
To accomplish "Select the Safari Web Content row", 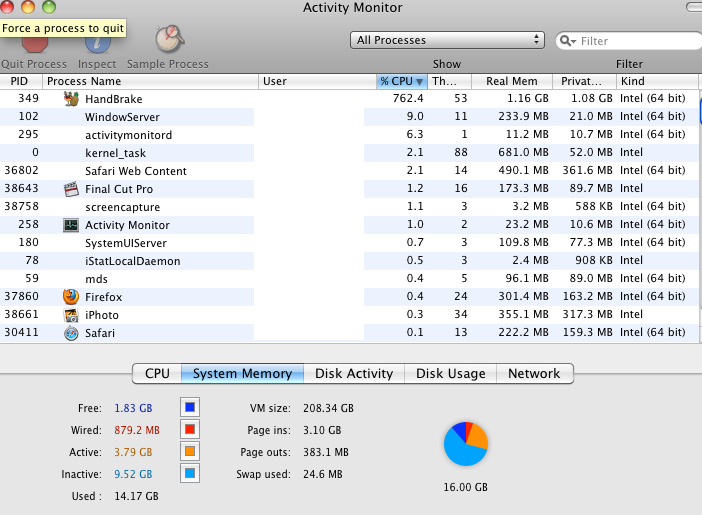I will [x=349, y=170].
